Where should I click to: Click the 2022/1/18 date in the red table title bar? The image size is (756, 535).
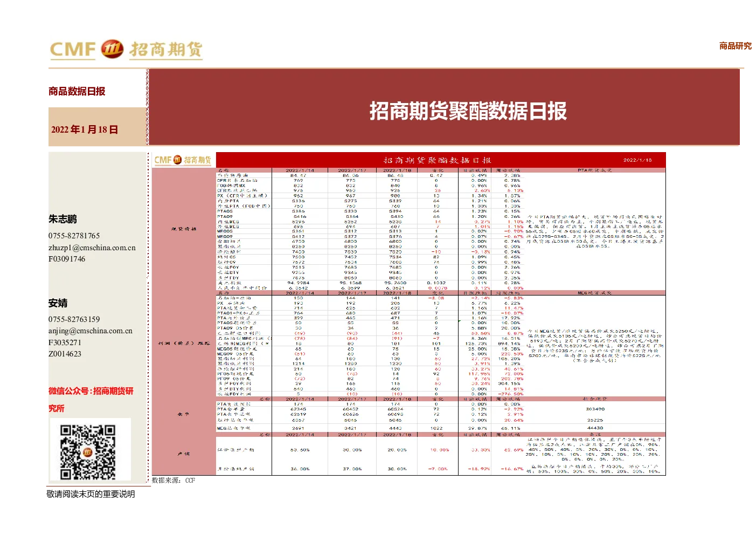637,160
